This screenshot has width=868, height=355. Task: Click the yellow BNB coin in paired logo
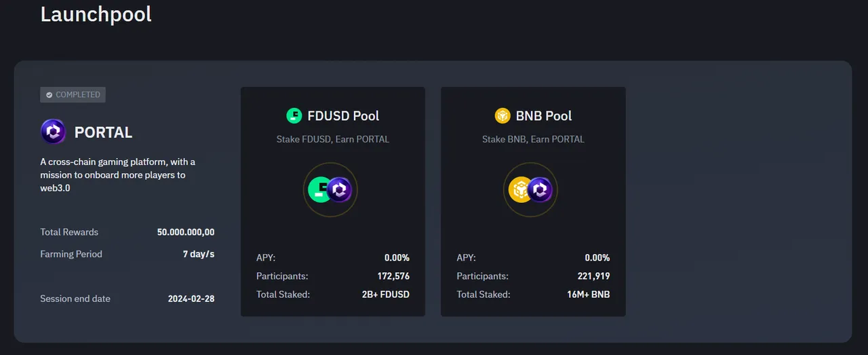click(x=521, y=189)
